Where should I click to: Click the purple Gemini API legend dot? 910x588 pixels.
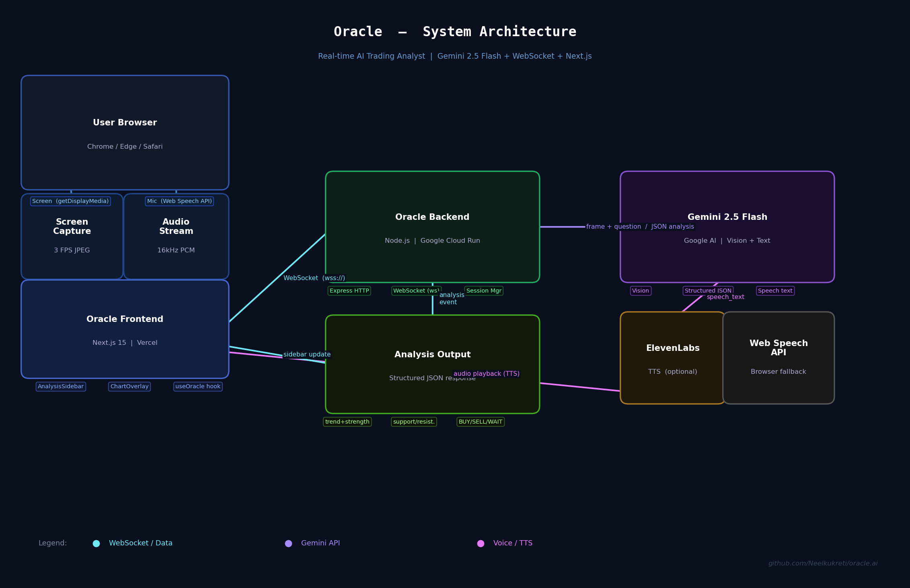288,543
